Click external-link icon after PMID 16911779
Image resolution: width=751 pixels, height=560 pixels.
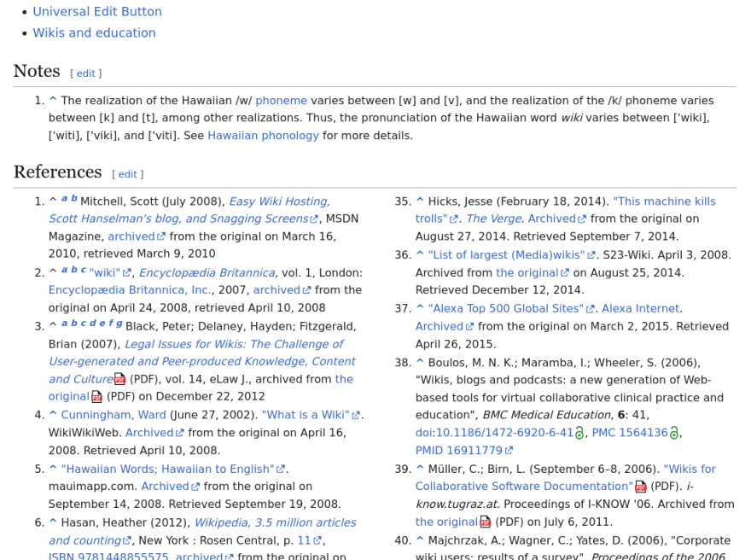(x=509, y=452)
